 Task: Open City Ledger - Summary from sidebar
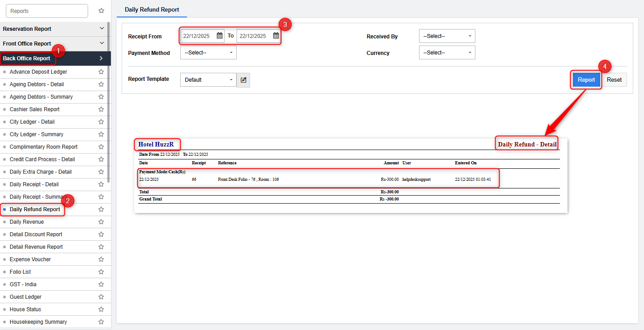pyautogui.click(x=37, y=134)
